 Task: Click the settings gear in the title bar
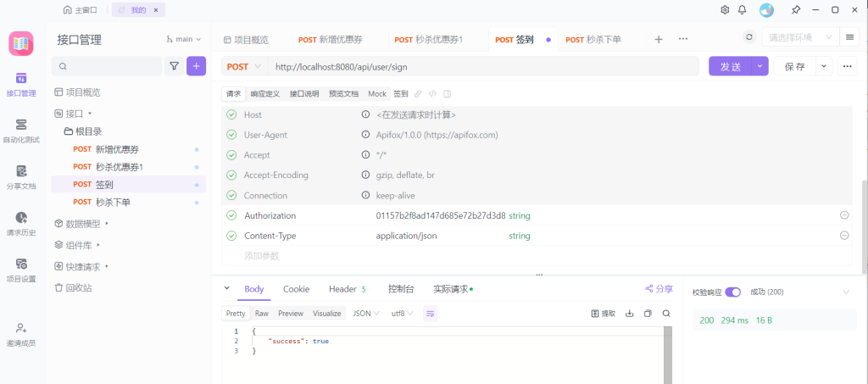pyautogui.click(x=725, y=10)
